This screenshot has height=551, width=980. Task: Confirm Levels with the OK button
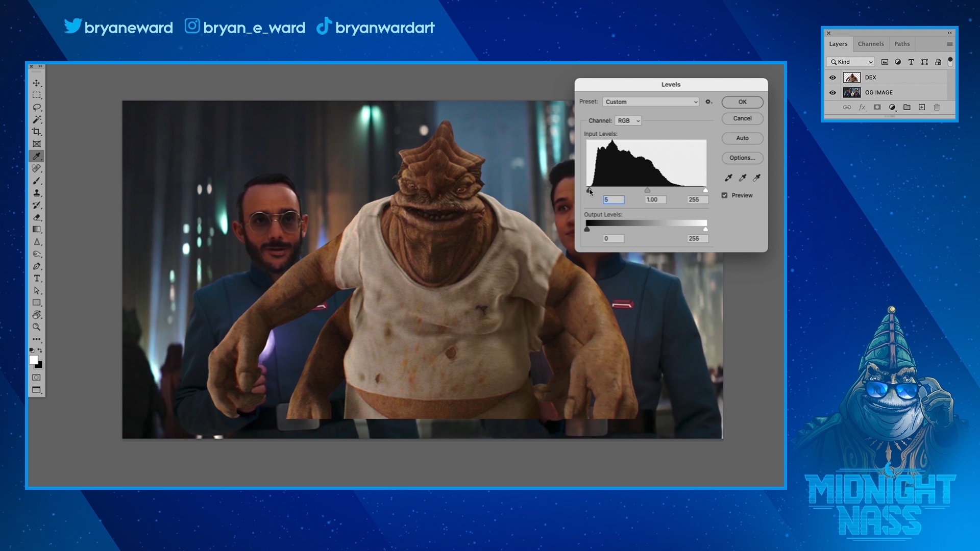[x=742, y=102]
